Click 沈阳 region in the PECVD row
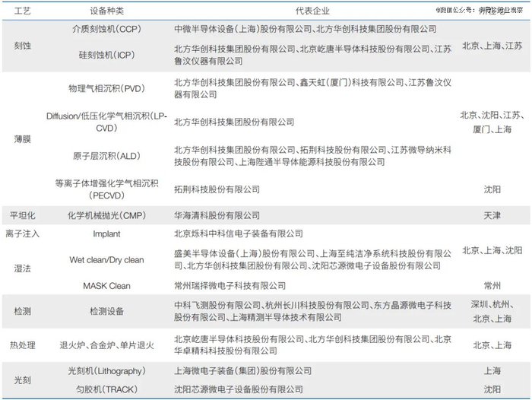The width and height of the screenshot is (532, 400). tap(492, 189)
